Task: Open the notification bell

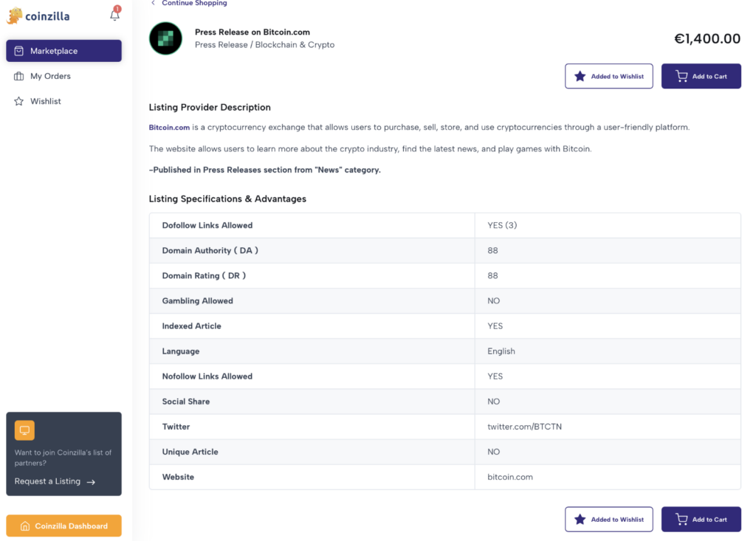Action: coord(114,15)
